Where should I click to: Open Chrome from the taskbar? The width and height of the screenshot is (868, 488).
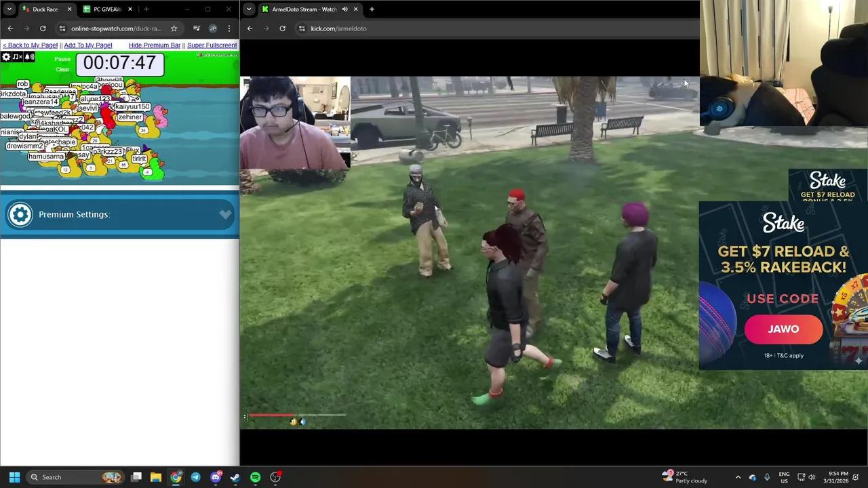pyautogui.click(x=176, y=477)
